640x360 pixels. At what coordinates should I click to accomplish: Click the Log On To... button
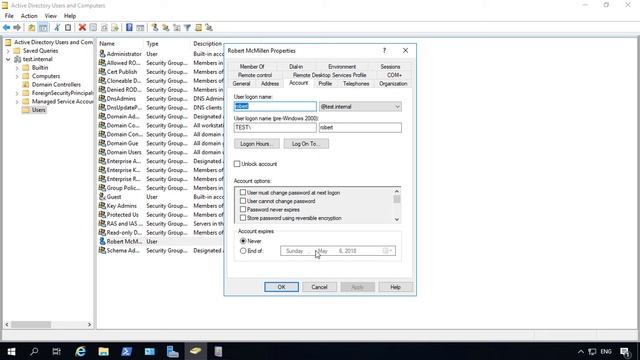(x=306, y=144)
